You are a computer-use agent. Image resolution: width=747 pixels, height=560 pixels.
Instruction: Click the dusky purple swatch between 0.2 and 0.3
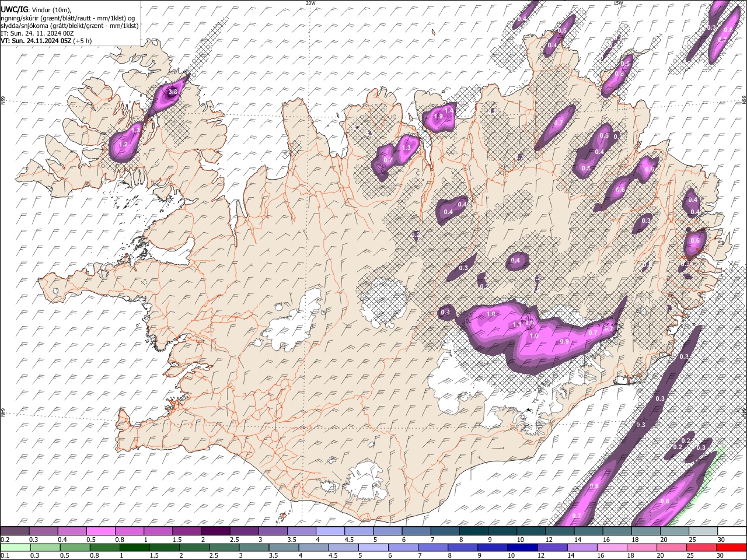pyautogui.click(x=15, y=531)
